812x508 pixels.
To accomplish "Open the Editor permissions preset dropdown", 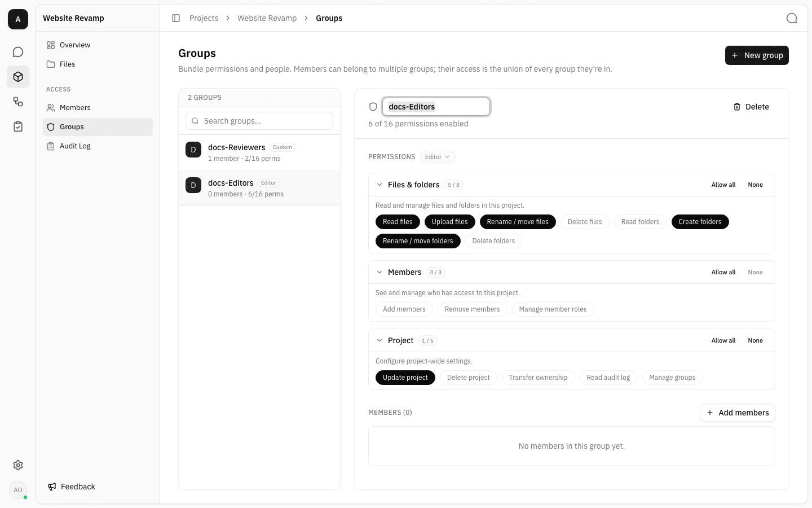I will click(438, 157).
